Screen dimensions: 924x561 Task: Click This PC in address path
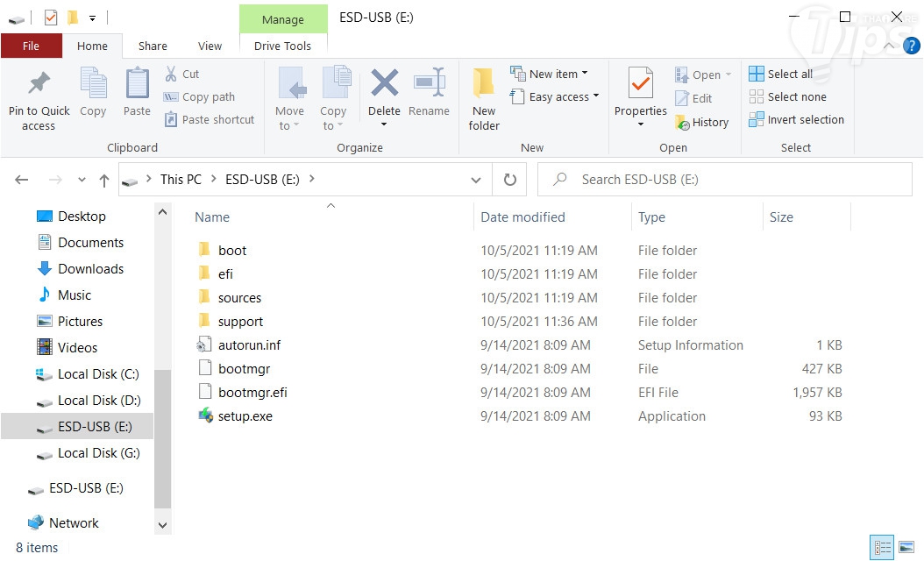coord(181,179)
